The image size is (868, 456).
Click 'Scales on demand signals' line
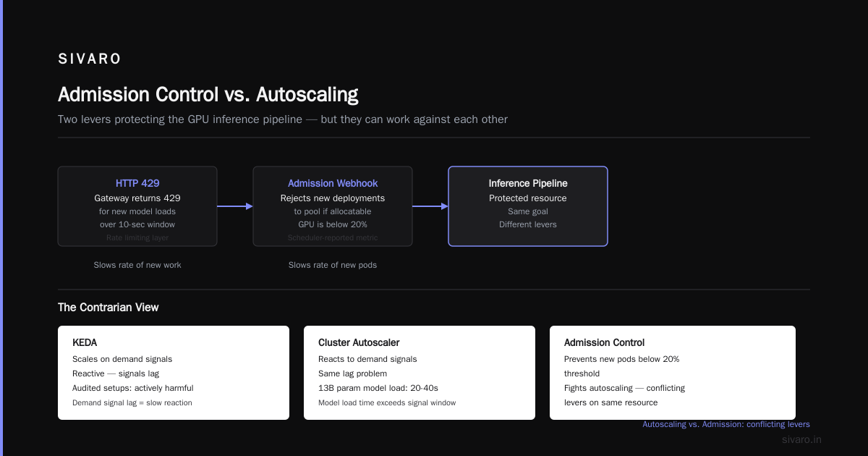click(122, 359)
